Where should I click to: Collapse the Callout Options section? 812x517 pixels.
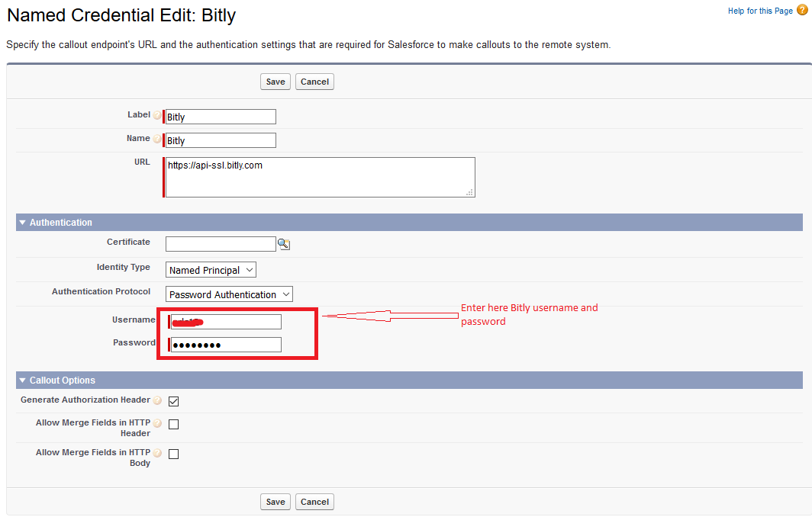[22, 381]
